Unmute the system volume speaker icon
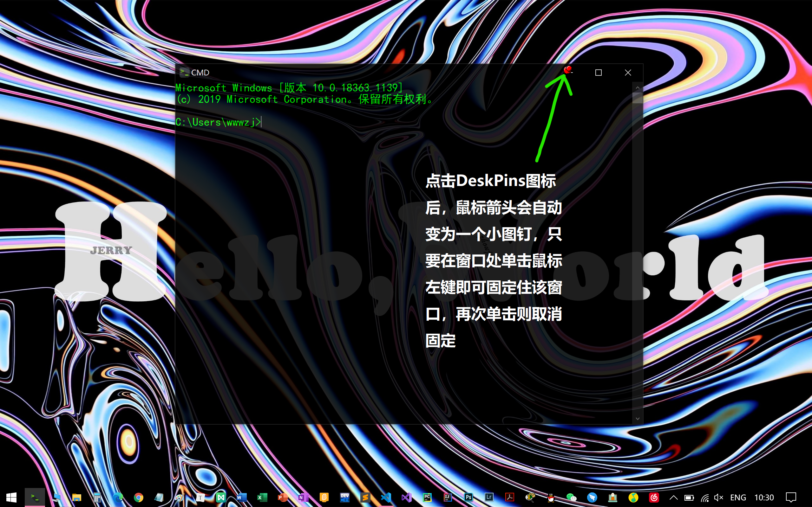 pos(718,497)
